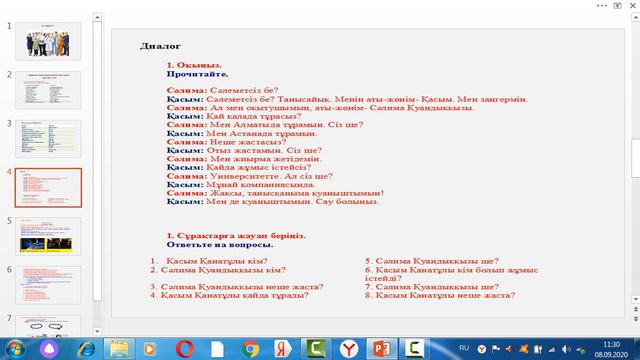Select highlighted slide 4 thumbnail

point(48,188)
